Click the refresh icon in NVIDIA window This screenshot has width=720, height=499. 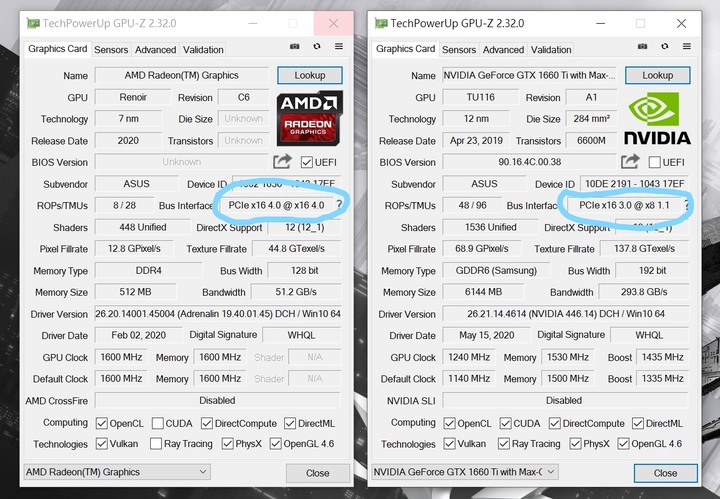pyautogui.click(x=665, y=46)
